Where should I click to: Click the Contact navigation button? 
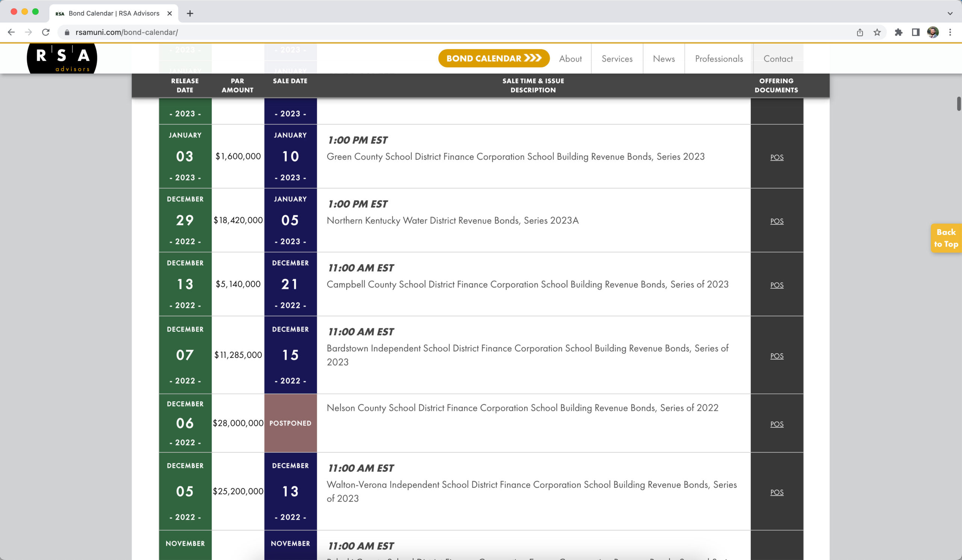[x=778, y=59]
